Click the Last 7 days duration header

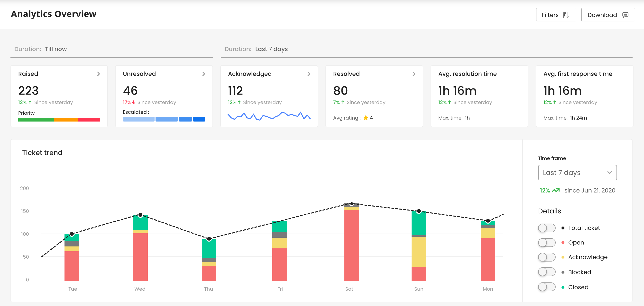coord(271,49)
